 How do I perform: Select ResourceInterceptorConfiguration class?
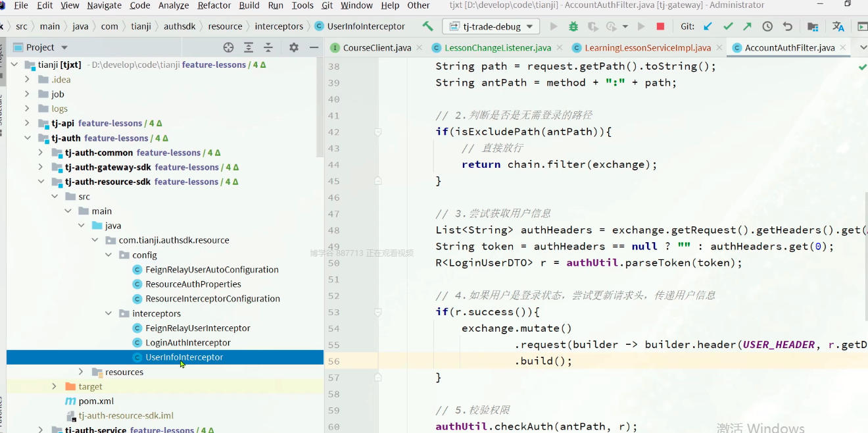click(x=212, y=299)
